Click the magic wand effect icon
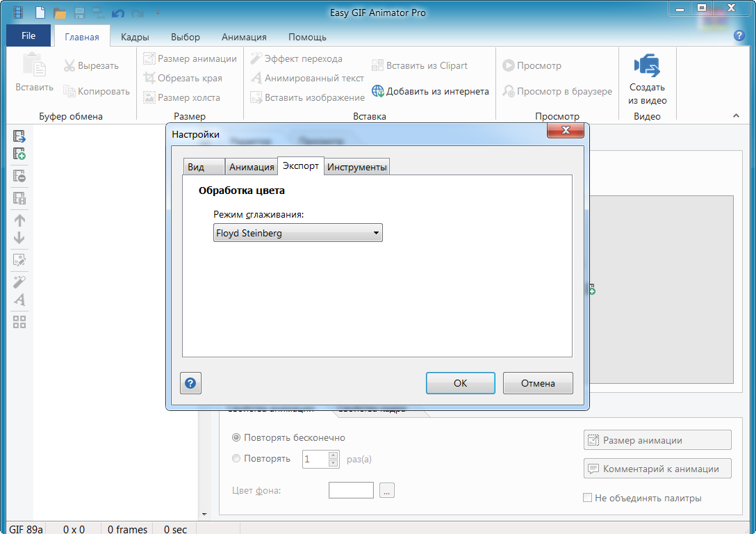 [x=19, y=282]
